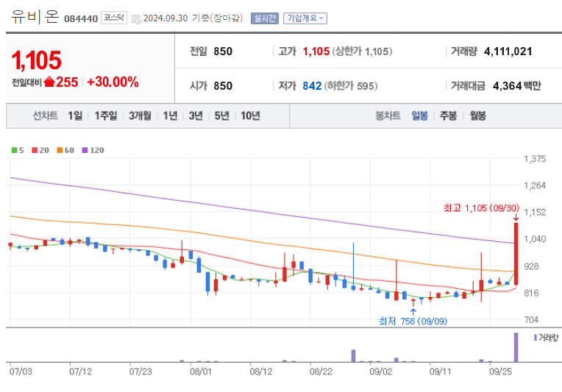
Task: Click the 최저 758 (09/09) chart label
Action: coord(413,321)
